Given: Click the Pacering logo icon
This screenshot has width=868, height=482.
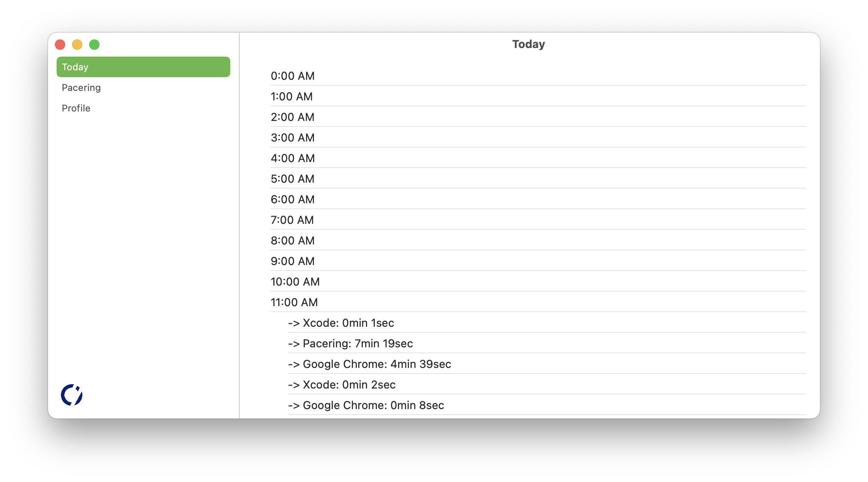Looking at the screenshot, I should (x=72, y=395).
